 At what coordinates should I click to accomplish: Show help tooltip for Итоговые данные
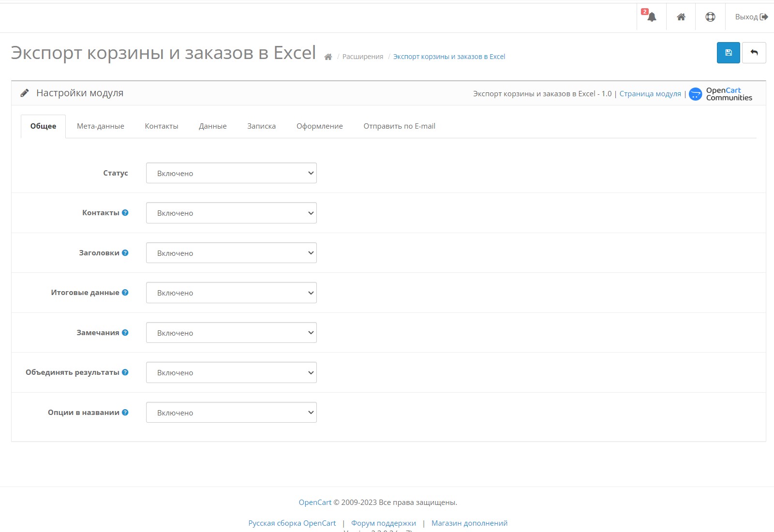pos(125,293)
